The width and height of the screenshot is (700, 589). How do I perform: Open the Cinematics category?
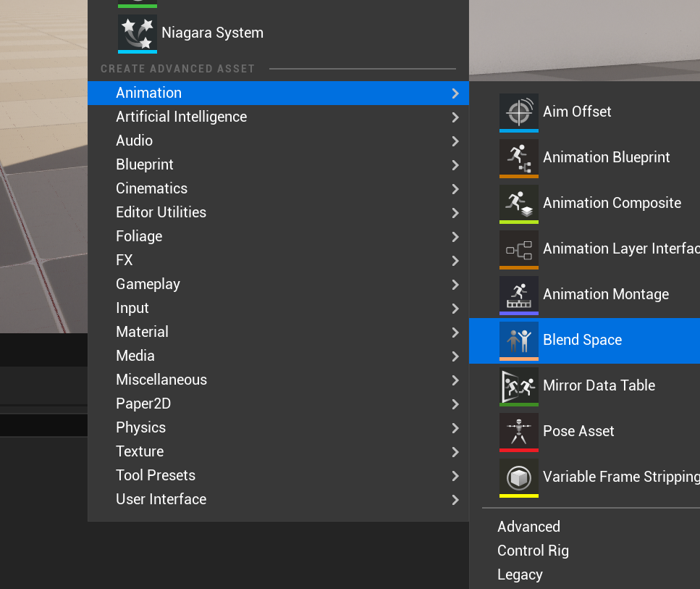[x=278, y=188]
